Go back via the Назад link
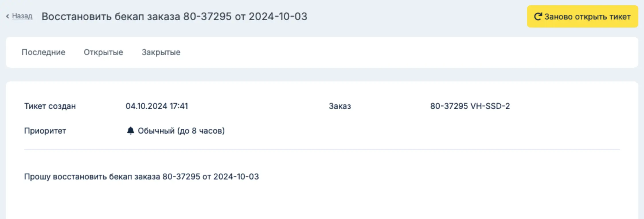The height and width of the screenshot is (219, 644). pyautogui.click(x=22, y=16)
